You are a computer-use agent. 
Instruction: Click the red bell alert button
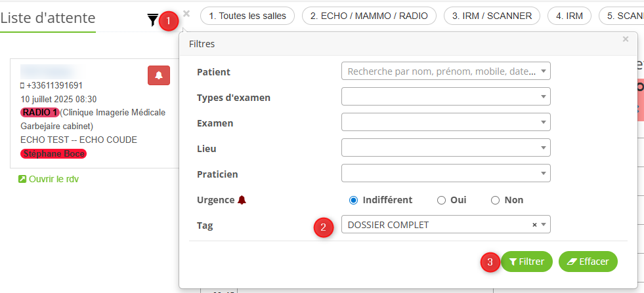click(159, 75)
